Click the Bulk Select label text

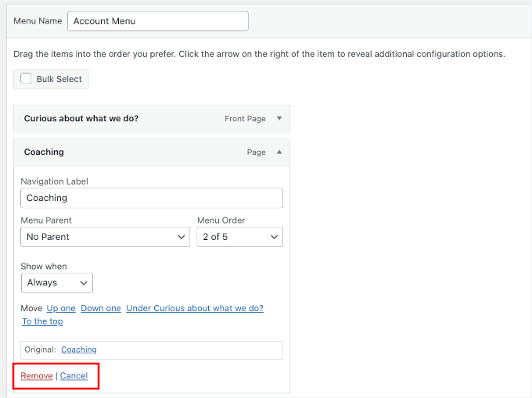[x=59, y=79]
